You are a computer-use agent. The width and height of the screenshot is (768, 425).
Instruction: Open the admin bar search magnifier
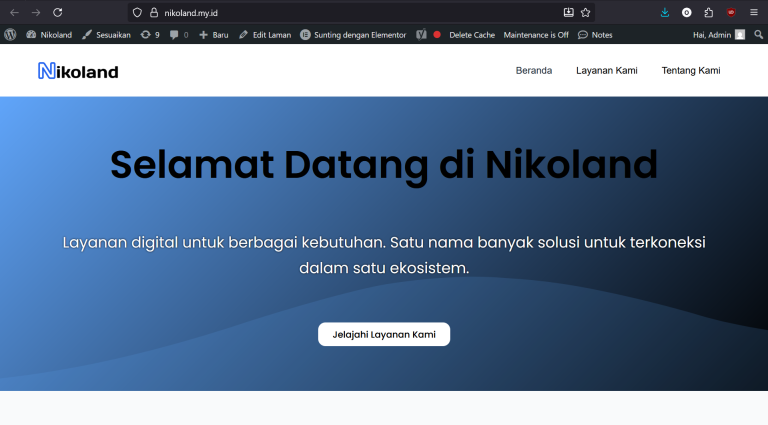click(x=759, y=35)
